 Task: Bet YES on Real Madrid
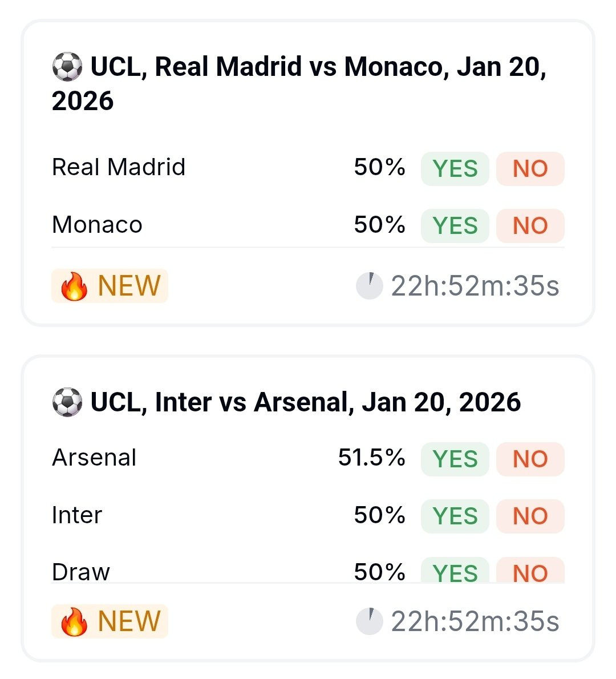click(x=455, y=169)
